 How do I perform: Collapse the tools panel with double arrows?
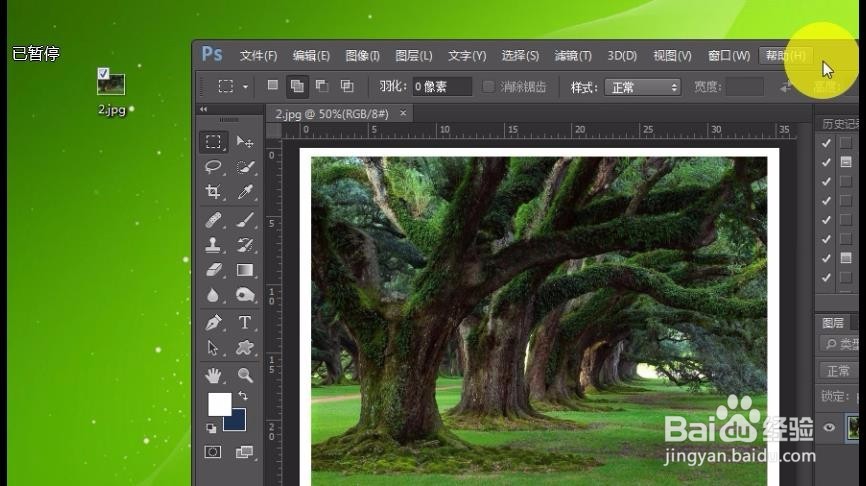tap(203, 109)
